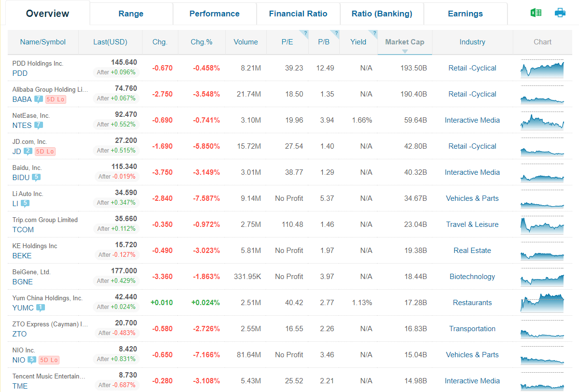Sort the table by Chg.% header
Screen dimensions: 579x392
point(202,42)
